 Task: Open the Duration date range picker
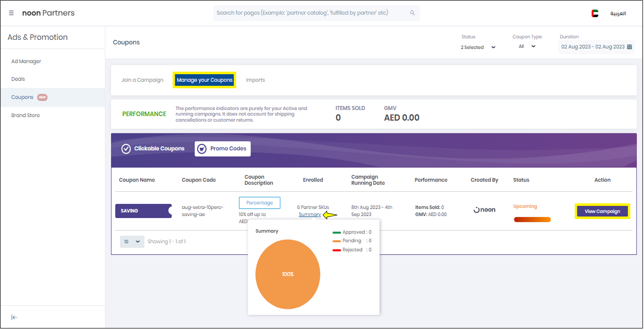[x=597, y=47]
